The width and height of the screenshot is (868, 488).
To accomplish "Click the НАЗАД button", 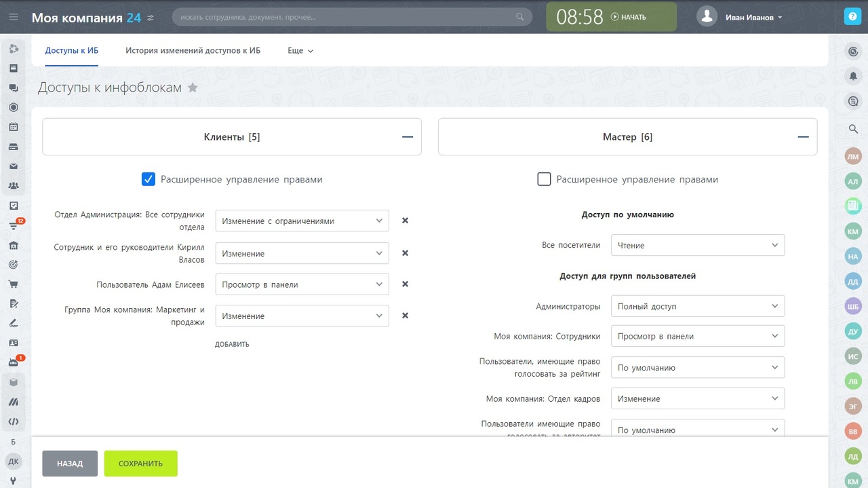I will pos(70,464).
